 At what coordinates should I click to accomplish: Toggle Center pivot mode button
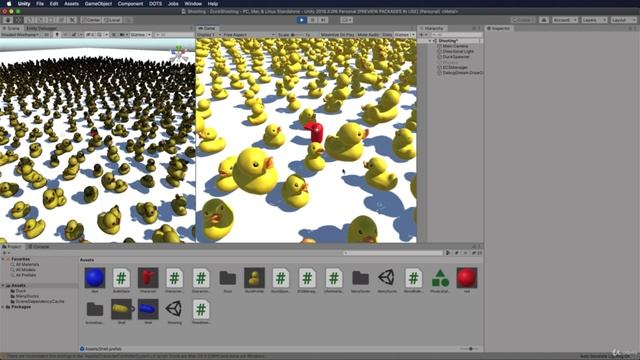(91, 20)
